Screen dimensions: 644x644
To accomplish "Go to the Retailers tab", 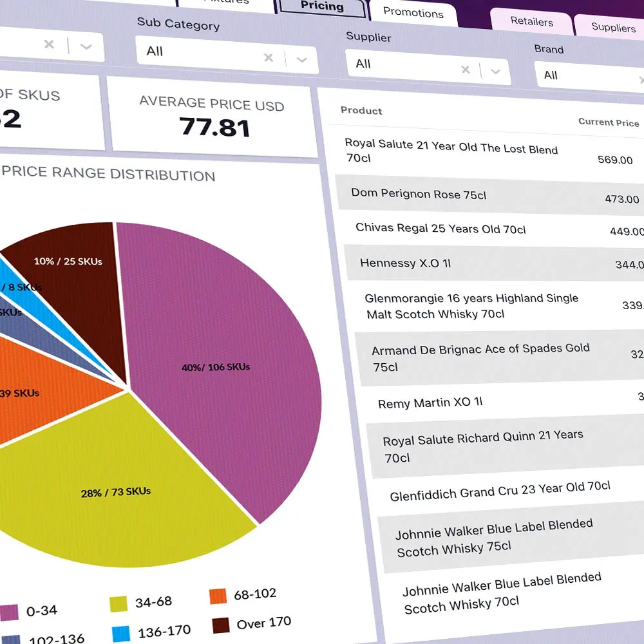I will tap(531, 21).
